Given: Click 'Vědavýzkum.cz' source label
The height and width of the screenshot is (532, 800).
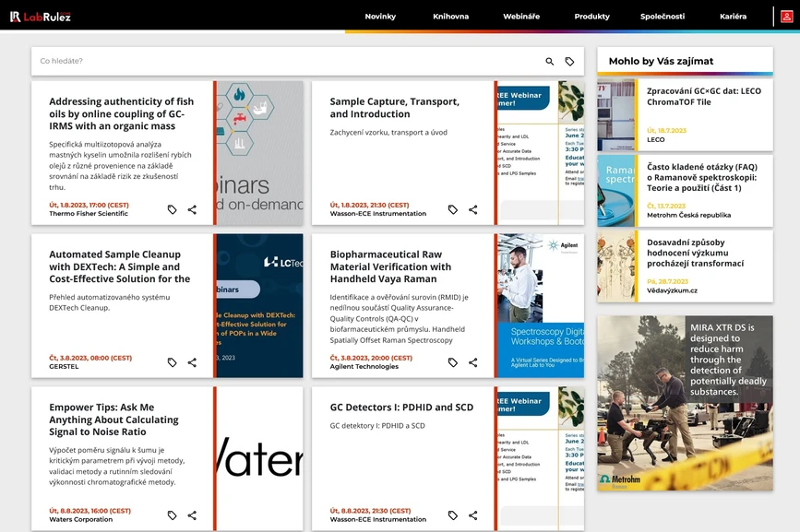Looking at the screenshot, I should pyautogui.click(x=672, y=290).
